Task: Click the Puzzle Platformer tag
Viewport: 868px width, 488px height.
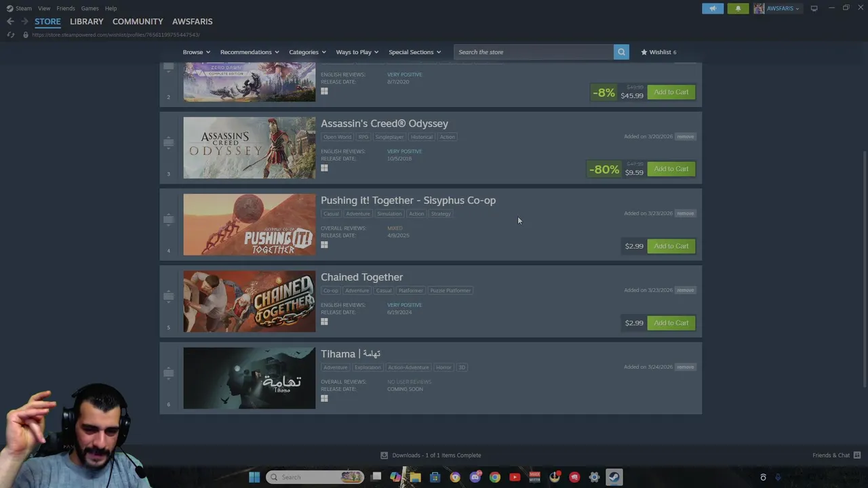Action: [x=450, y=291]
